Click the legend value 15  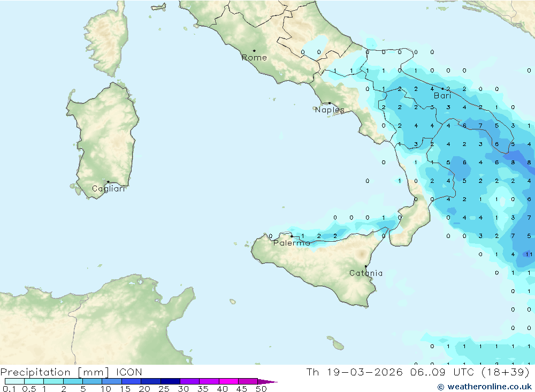[x=125, y=389]
